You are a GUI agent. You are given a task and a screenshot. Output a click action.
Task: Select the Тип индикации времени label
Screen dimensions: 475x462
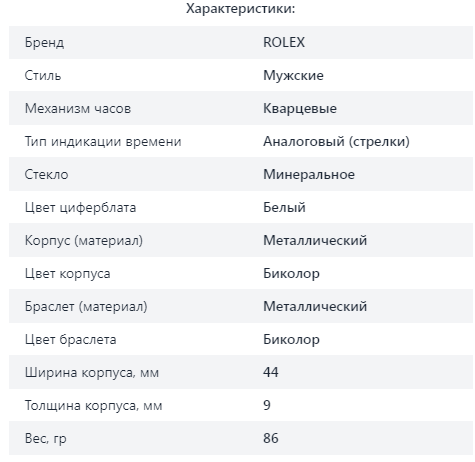pyautogui.click(x=103, y=142)
